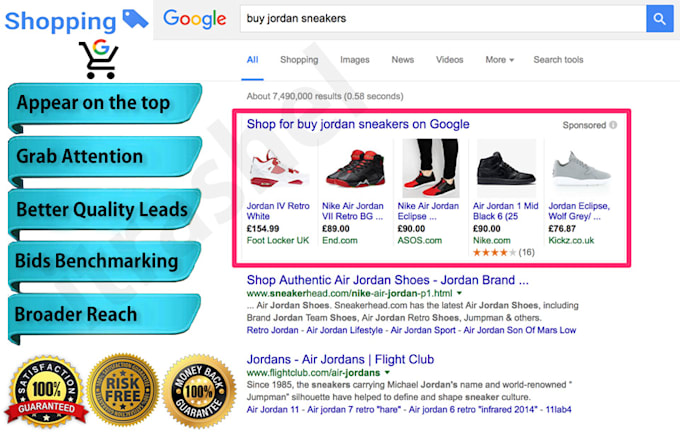This screenshot has height=432, width=680.
Task: Click the Nike.com seller name
Action: point(491,240)
